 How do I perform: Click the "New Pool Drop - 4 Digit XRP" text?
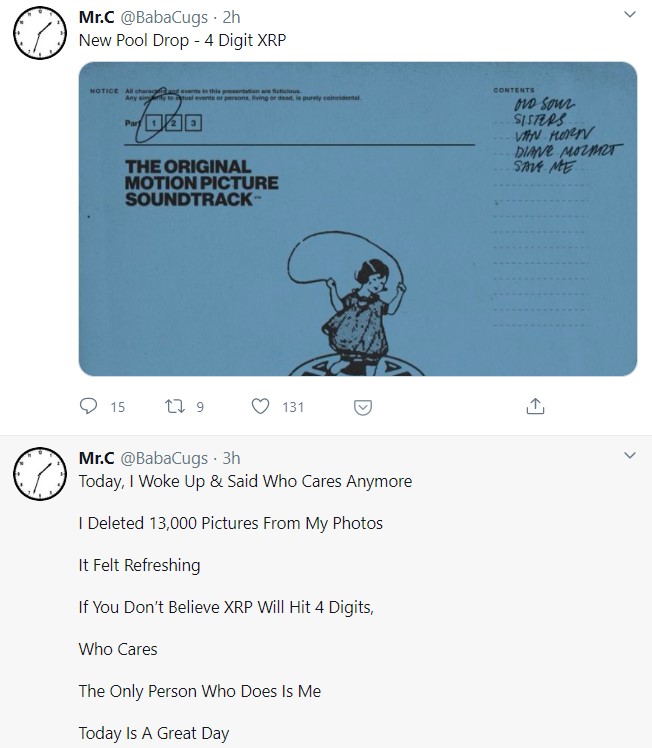181,40
